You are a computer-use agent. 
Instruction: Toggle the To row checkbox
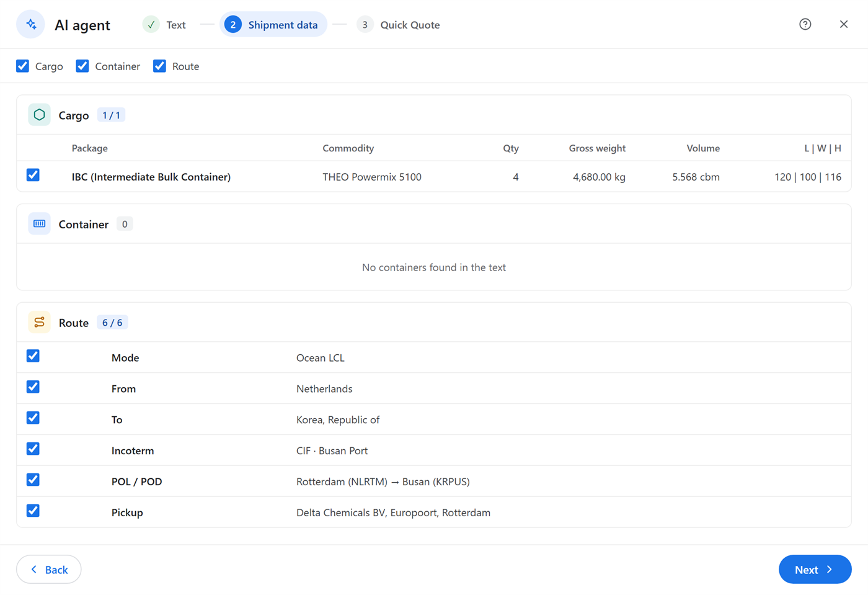click(x=33, y=418)
